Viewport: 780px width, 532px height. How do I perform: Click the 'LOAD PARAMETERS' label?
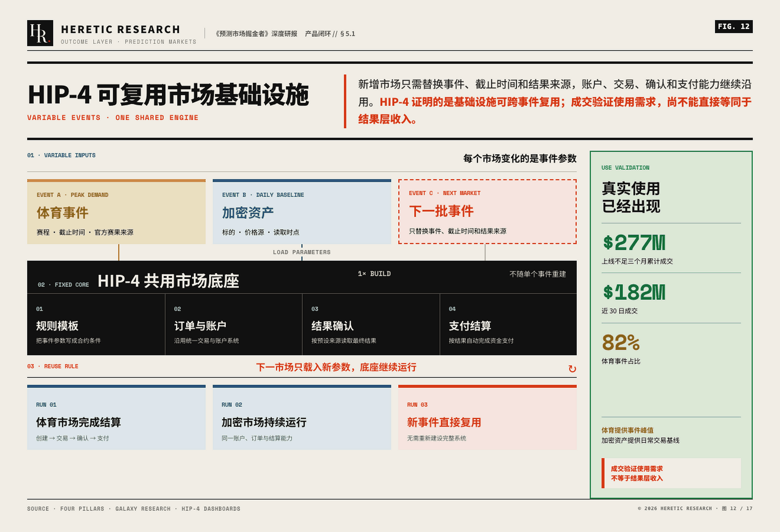(302, 252)
